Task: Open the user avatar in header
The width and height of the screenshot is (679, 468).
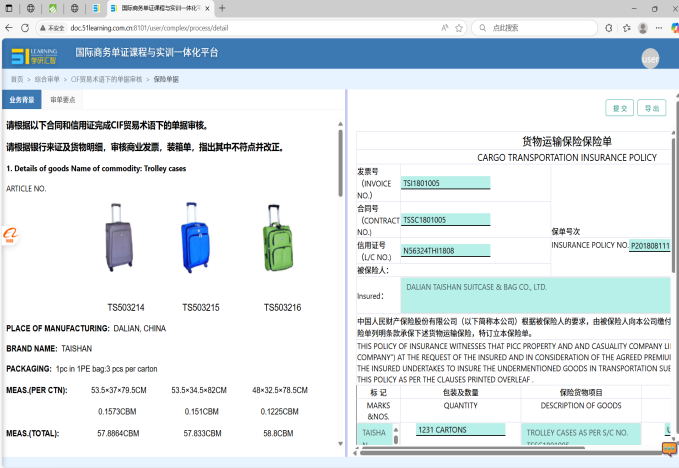Action: click(x=651, y=59)
